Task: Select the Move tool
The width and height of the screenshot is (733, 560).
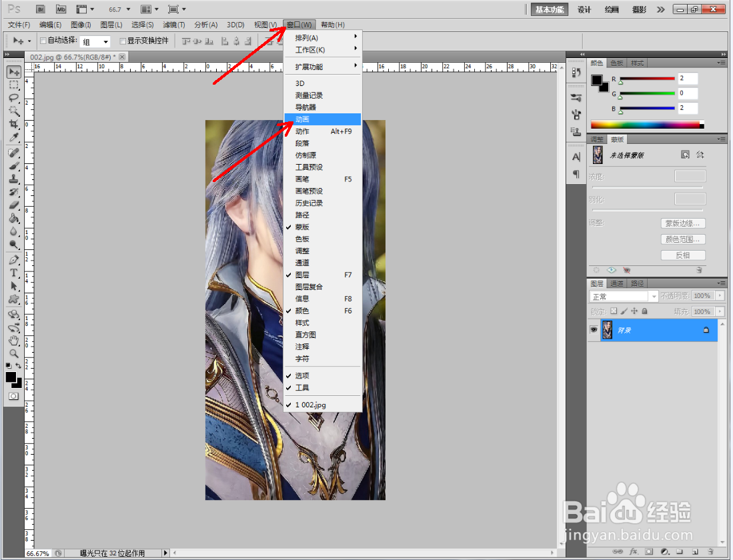Action: tap(13, 72)
